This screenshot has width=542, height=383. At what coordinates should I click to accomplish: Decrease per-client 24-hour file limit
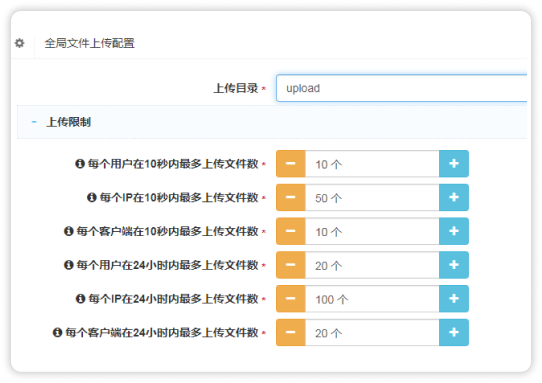[291, 333]
